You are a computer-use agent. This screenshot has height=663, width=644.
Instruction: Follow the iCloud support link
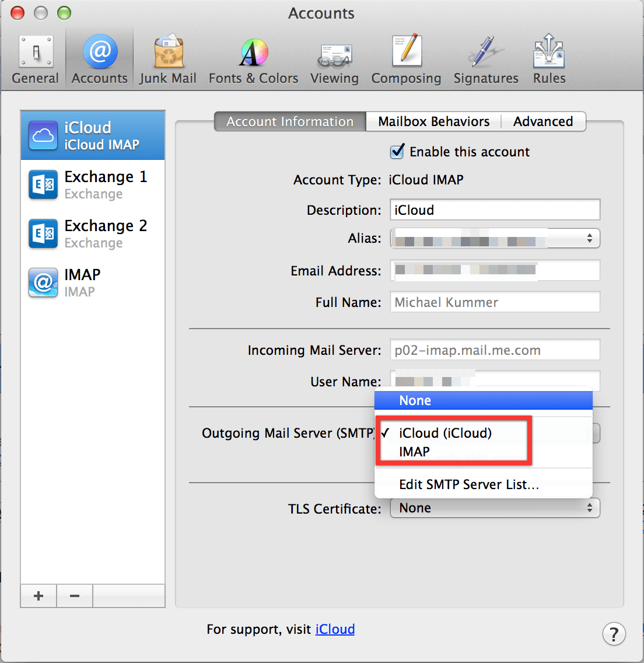pos(335,629)
